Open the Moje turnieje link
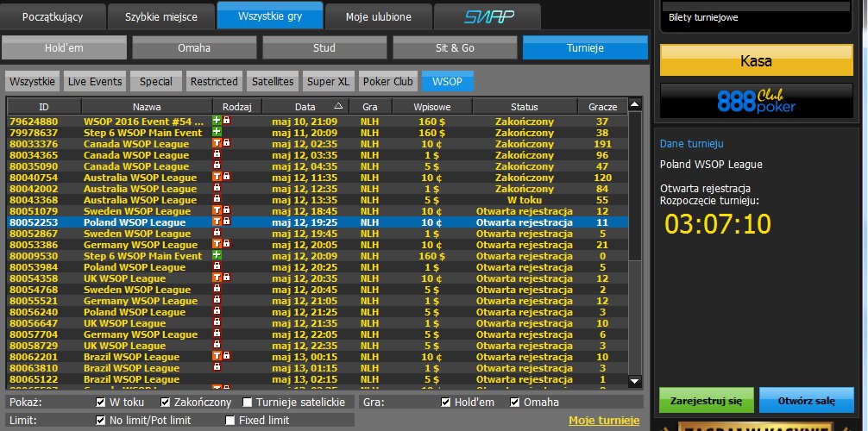This screenshot has width=868, height=431. [604, 421]
